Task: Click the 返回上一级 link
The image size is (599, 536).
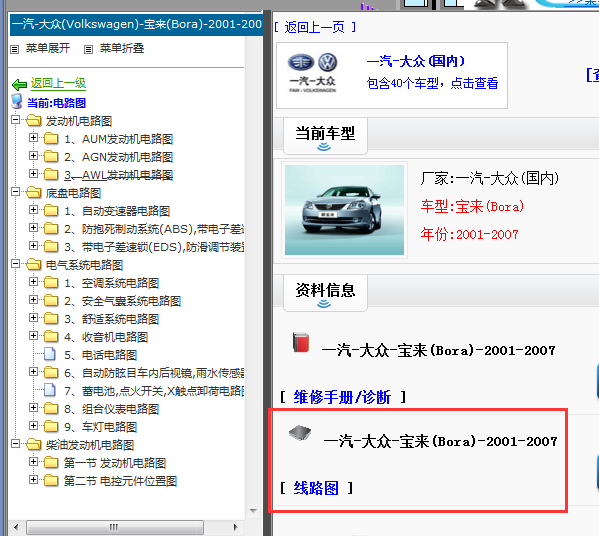Action: [x=58, y=83]
